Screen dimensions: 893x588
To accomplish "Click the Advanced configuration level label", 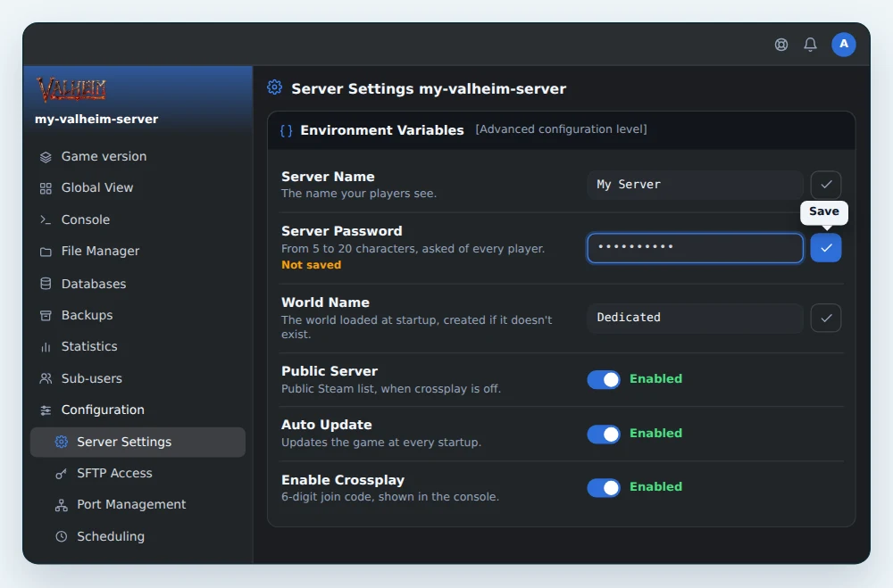I will tap(561, 129).
